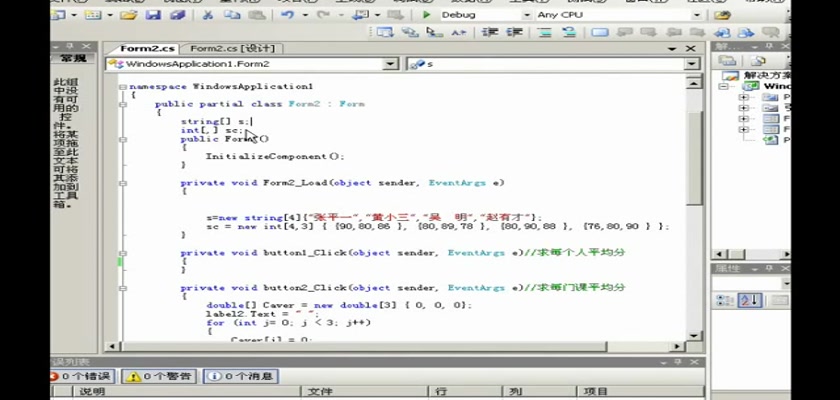Image resolution: width=840 pixels, height=400 pixels.
Task: Click the 解决方案 root node in Solution Explorer
Action: (756, 76)
